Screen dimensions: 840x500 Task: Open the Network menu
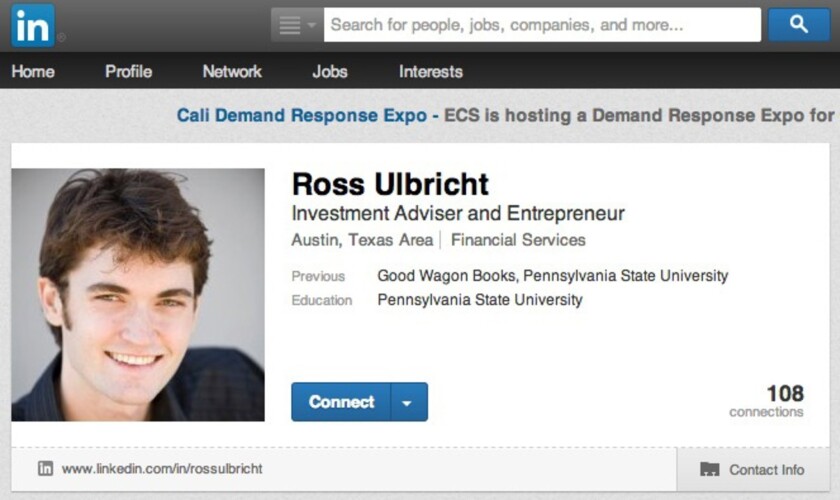coord(232,71)
